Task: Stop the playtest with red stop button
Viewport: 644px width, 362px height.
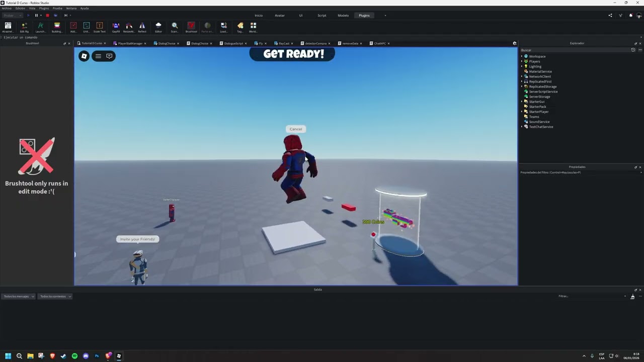Action: coord(47,16)
